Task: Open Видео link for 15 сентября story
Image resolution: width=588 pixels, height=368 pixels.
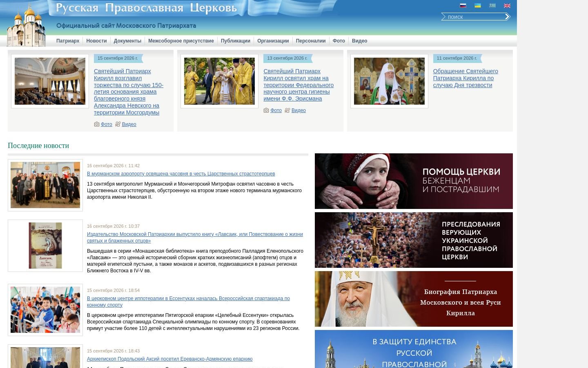Action: click(x=129, y=124)
